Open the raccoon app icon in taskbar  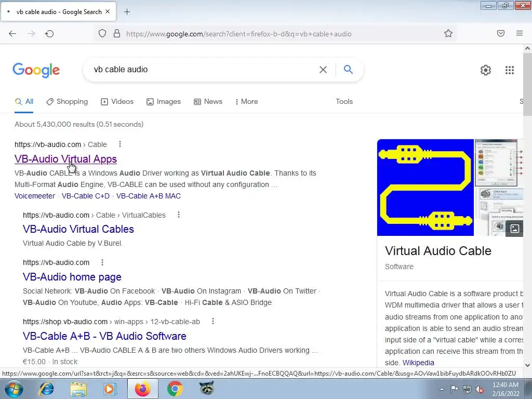pos(207,389)
